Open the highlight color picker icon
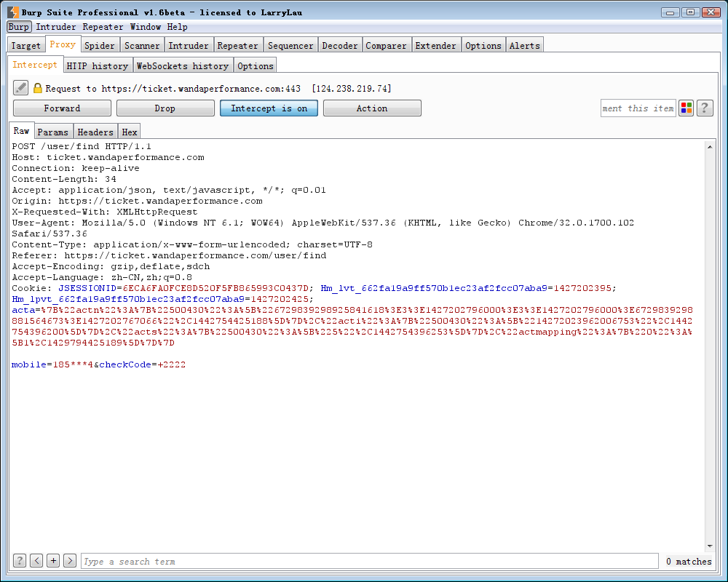728x582 pixels. click(686, 108)
